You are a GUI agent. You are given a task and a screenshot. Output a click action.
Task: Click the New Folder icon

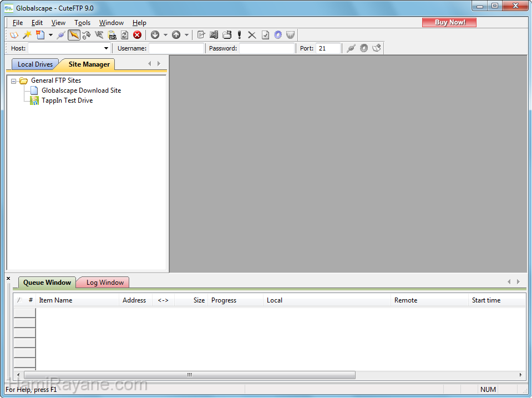tap(227, 34)
